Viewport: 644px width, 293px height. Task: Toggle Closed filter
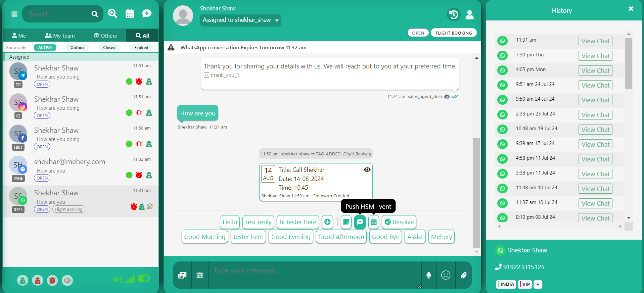click(x=109, y=48)
